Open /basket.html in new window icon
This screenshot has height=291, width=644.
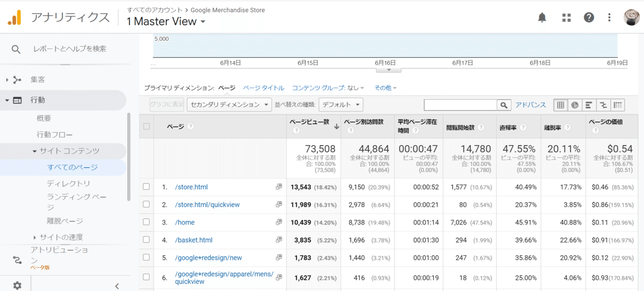(279, 240)
